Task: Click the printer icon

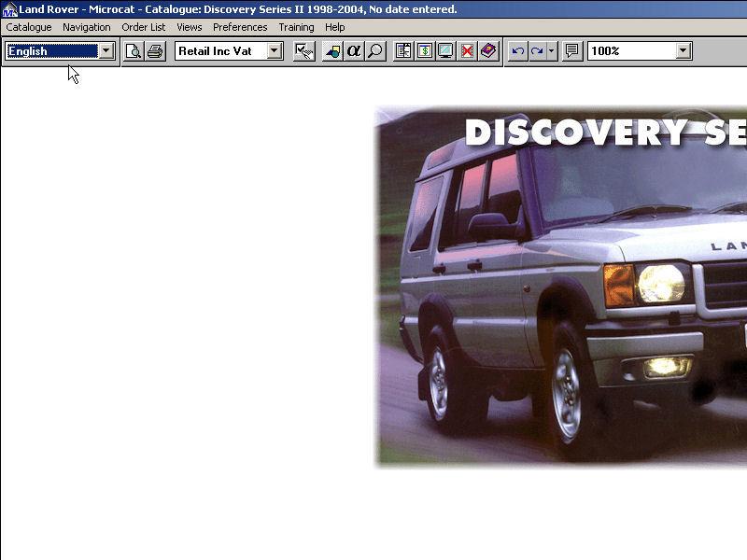Action: 154,51
